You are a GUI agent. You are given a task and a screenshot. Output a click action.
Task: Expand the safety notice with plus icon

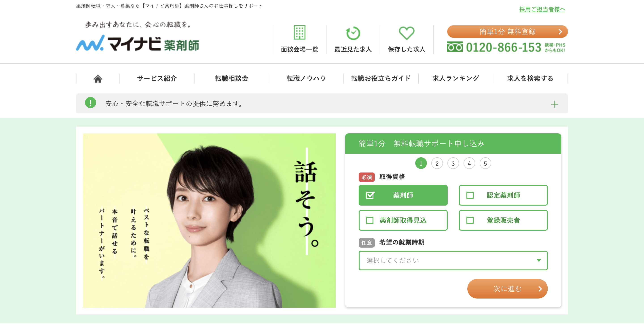click(x=554, y=104)
